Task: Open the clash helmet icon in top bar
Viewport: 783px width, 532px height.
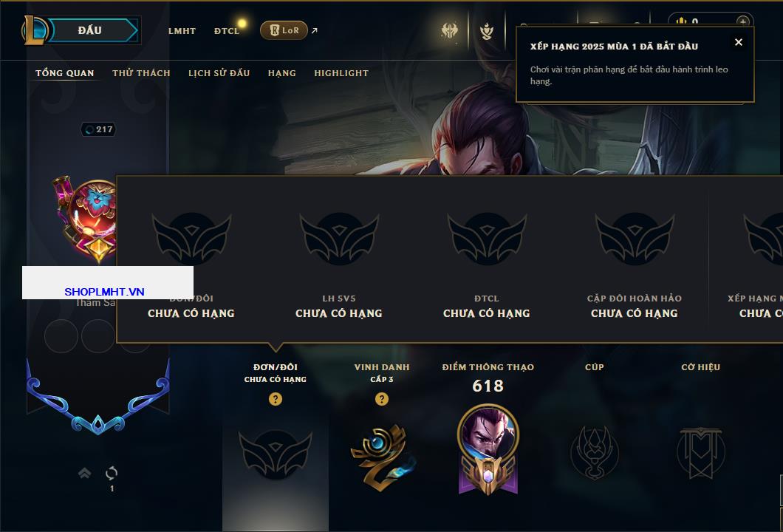Action: [x=449, y=31]
